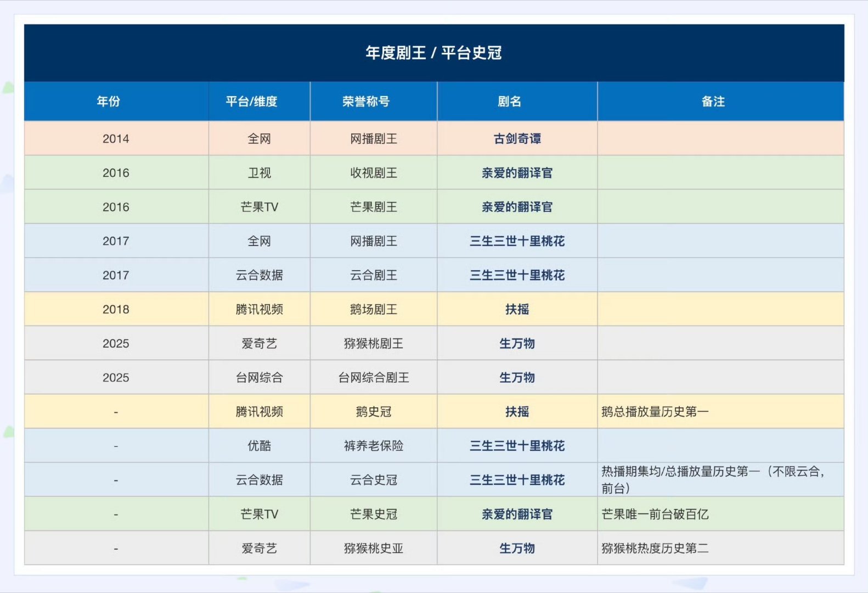Click 2025 in the 台网综合 row
Image resolution: width=868 pixels, height=593 pixels.
tap(116, 378)
